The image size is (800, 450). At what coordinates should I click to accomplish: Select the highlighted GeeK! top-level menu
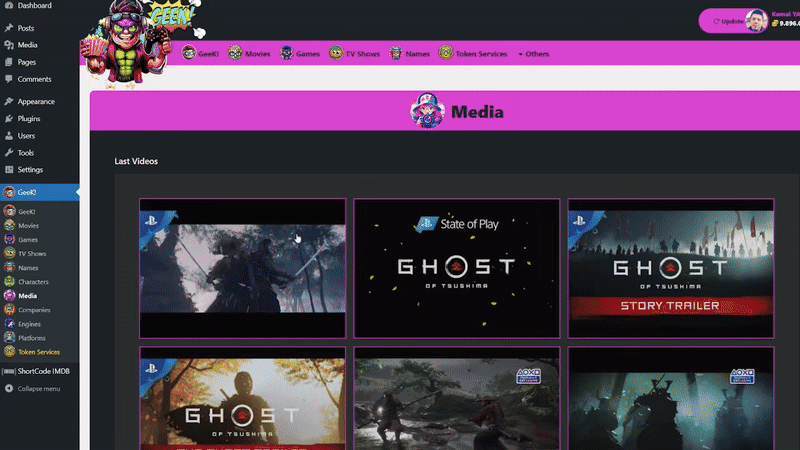click(39, 192)
